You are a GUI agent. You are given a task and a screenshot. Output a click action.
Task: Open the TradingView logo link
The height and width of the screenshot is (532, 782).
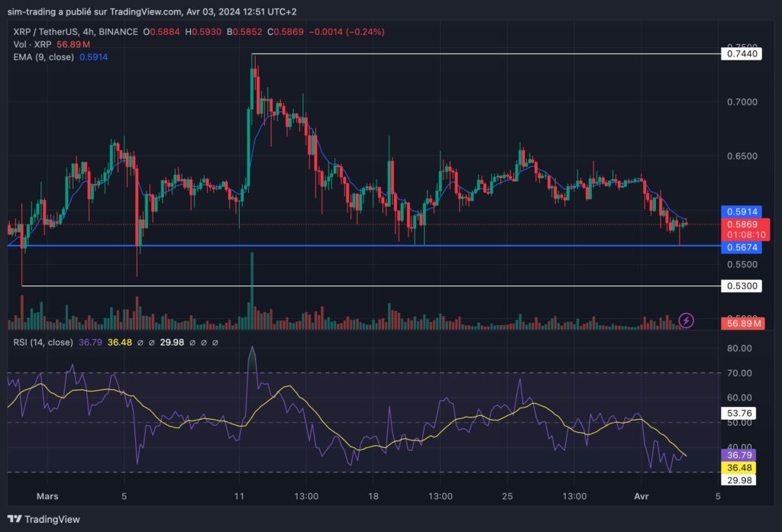click(44, 519)
